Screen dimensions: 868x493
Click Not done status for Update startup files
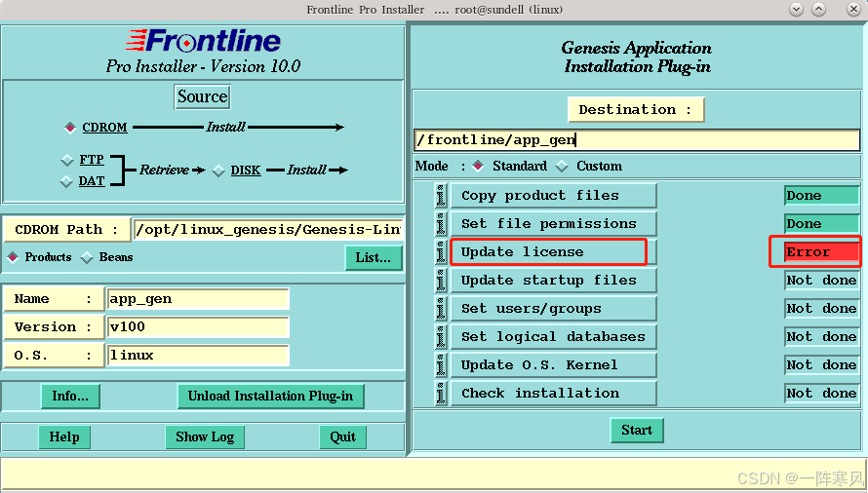coord(821,280)
